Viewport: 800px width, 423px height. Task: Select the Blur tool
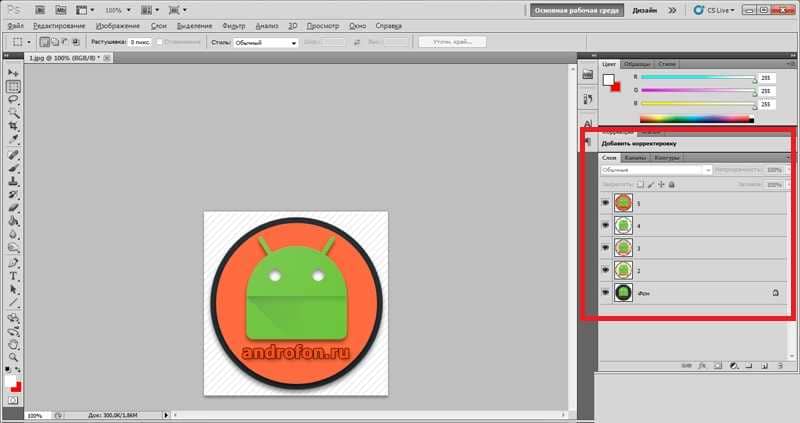13,235
